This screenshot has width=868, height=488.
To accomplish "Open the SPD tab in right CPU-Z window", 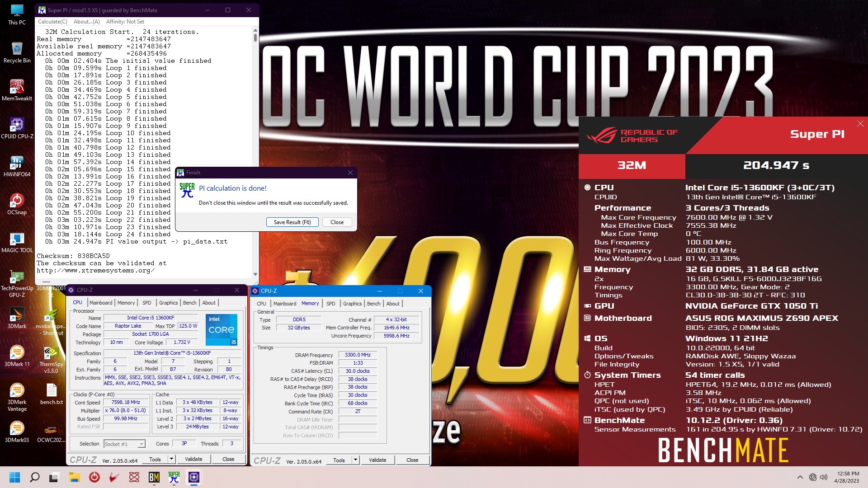I will coord(331,304).
